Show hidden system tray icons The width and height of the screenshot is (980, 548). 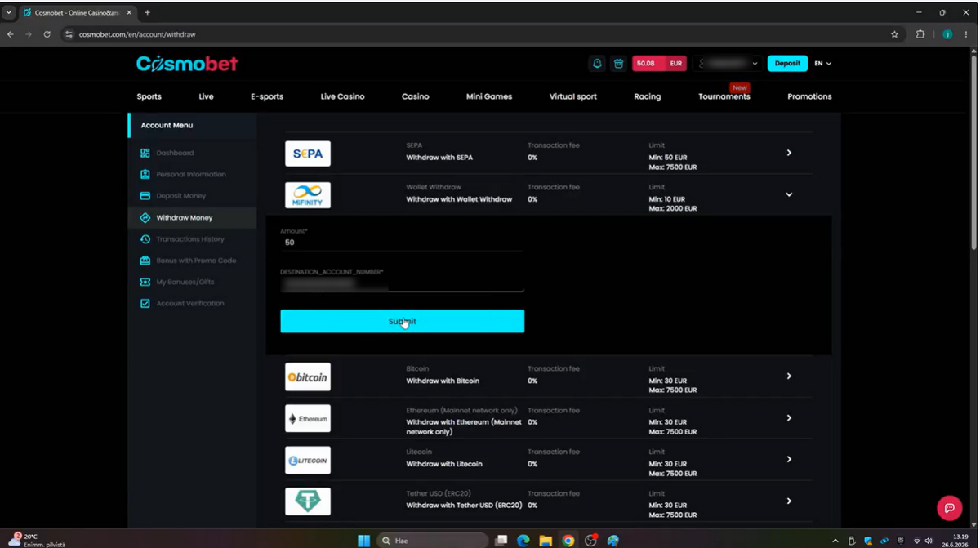(835, 541)
